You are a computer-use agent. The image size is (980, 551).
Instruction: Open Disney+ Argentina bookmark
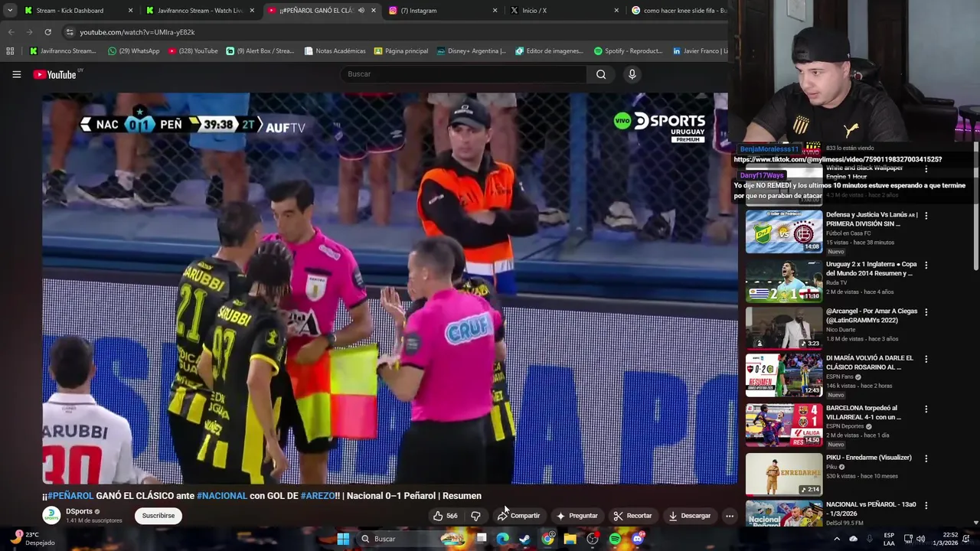click(471, 51)
